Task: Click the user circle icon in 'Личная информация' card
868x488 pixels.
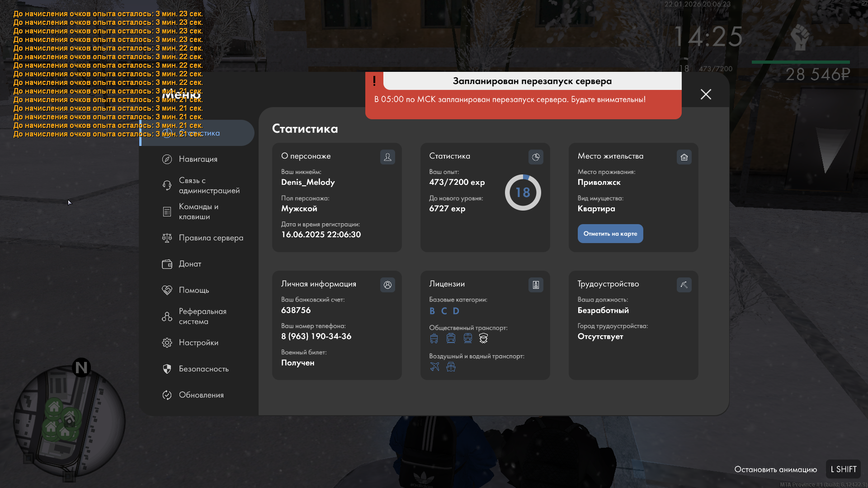Action: coord(387,285)
